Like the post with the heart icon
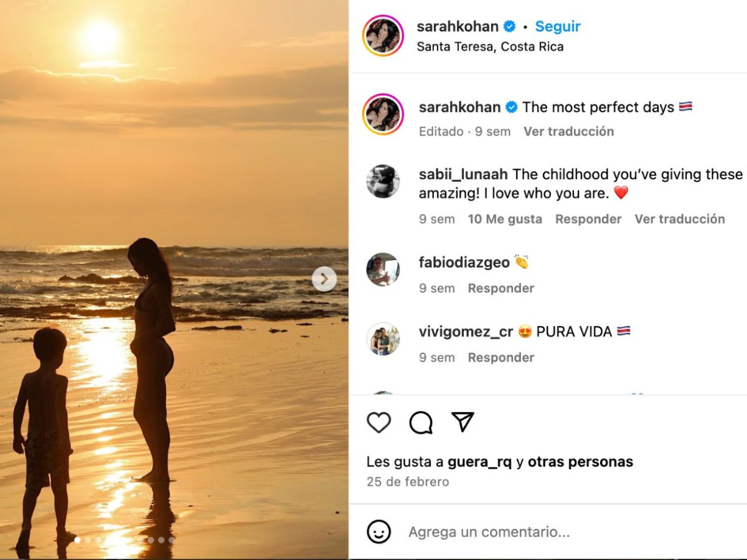The height and width of the screenshot is (560, 747). [x=378, y=422]
